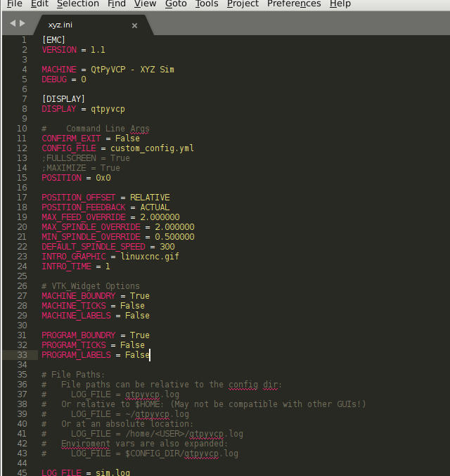This screenshot has height=476, width=450.
Task: Click the '# File Paths:' comment
Action: [x=73, y=375]
